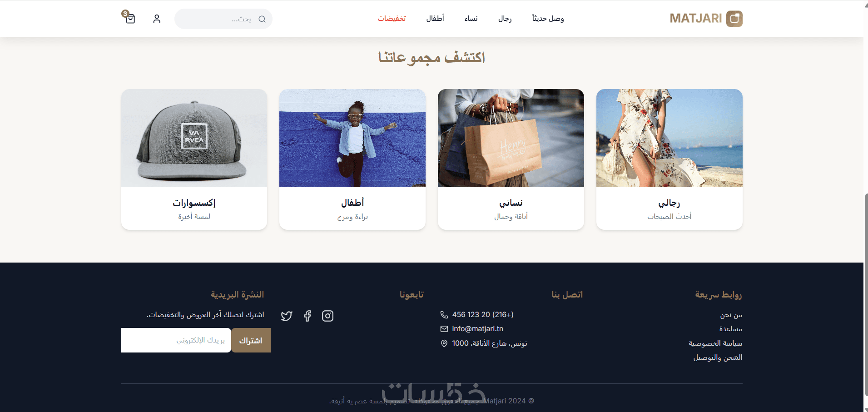Click the اشتراك subscribe button
Viewport: 868px width, 412px height.
coord(251,340)
